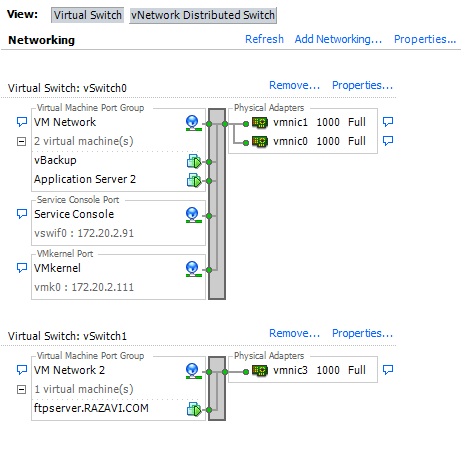This screenshot has width=476, height=453.
Task: Click the vBackup virtual machine icon
Action: click(194, 162)
